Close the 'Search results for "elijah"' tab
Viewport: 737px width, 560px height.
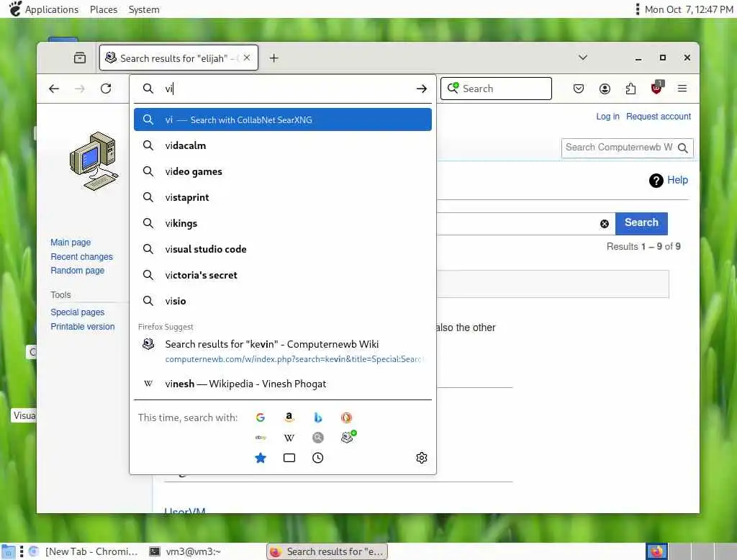(247, 58)
